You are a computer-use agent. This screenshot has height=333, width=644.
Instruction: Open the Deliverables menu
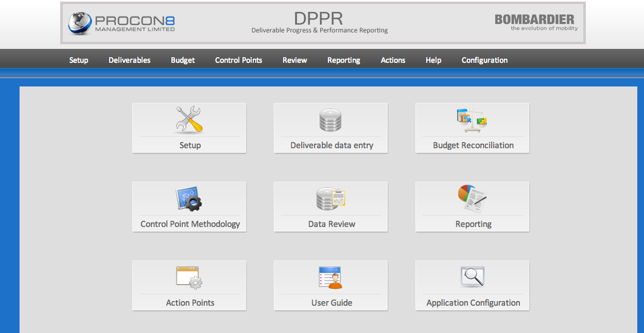point(130,60)
